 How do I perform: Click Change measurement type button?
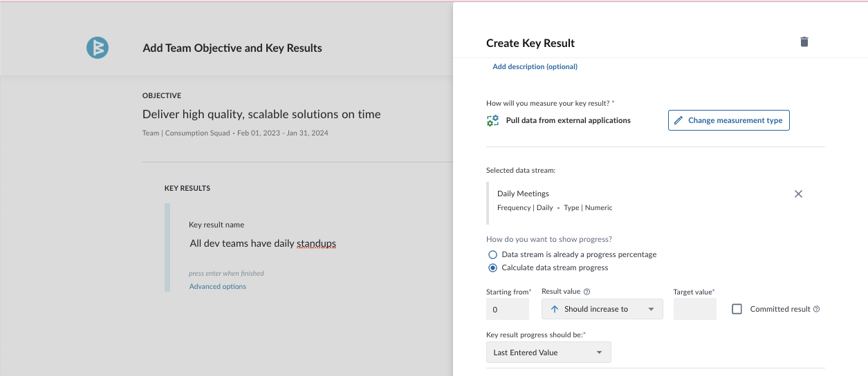point(729,120)
